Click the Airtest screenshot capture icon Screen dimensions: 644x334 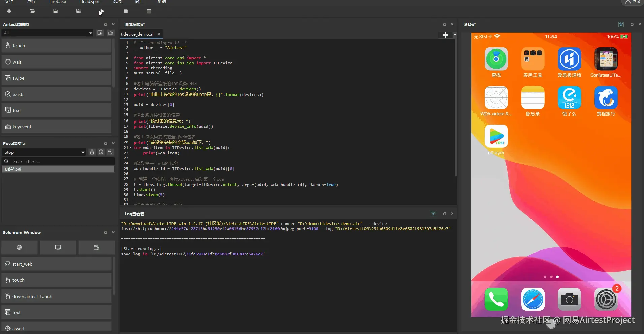[100, 33]
